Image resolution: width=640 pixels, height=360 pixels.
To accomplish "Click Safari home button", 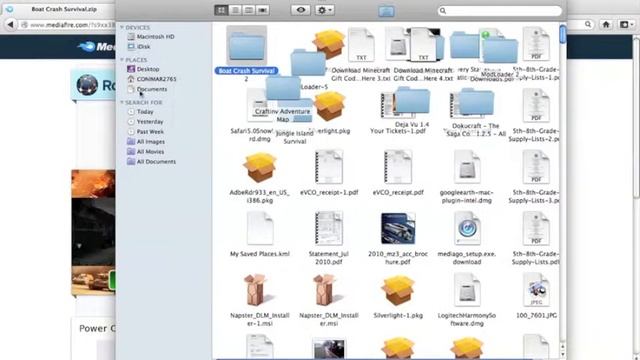I will pyautogui.click(x=606, y=24).
